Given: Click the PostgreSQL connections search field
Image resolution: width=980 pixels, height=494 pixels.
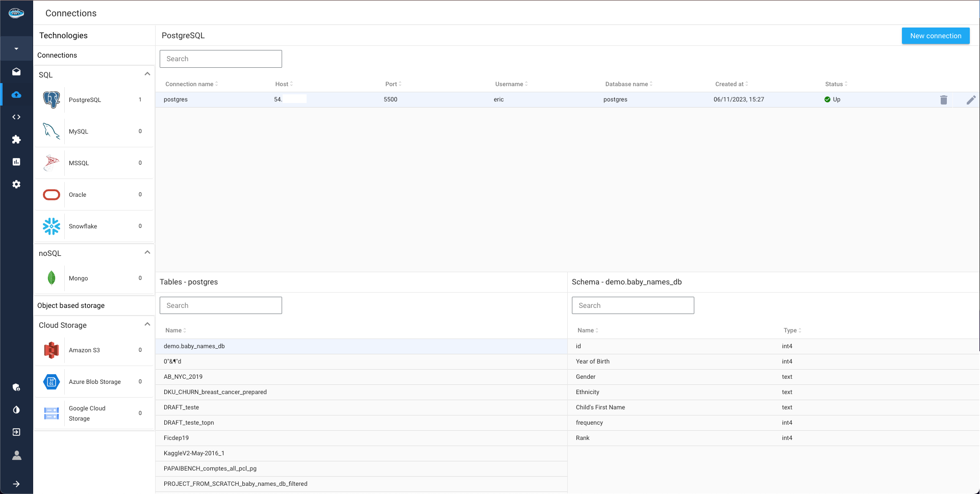Looking at the screenshot, I should [x=220, y=59].
